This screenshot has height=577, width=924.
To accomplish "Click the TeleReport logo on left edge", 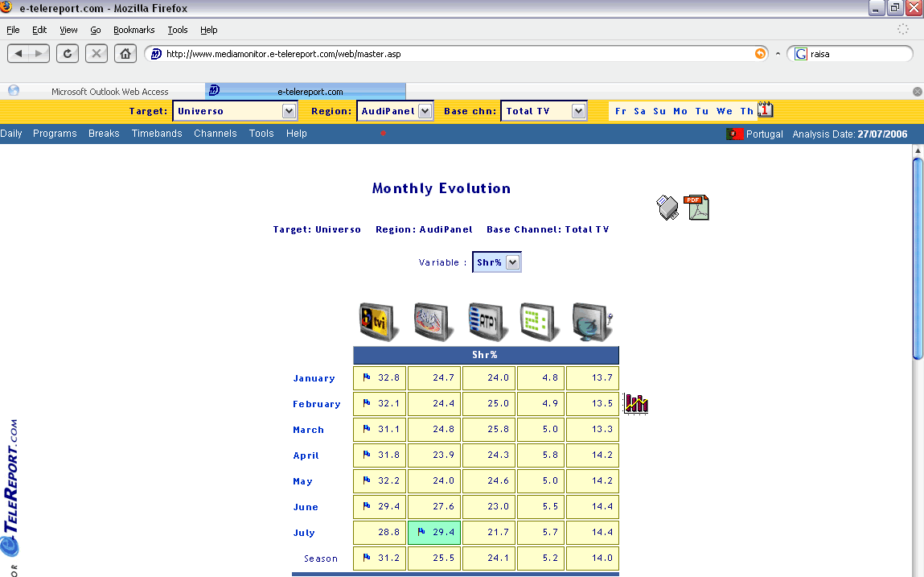I will pos(10,489).
